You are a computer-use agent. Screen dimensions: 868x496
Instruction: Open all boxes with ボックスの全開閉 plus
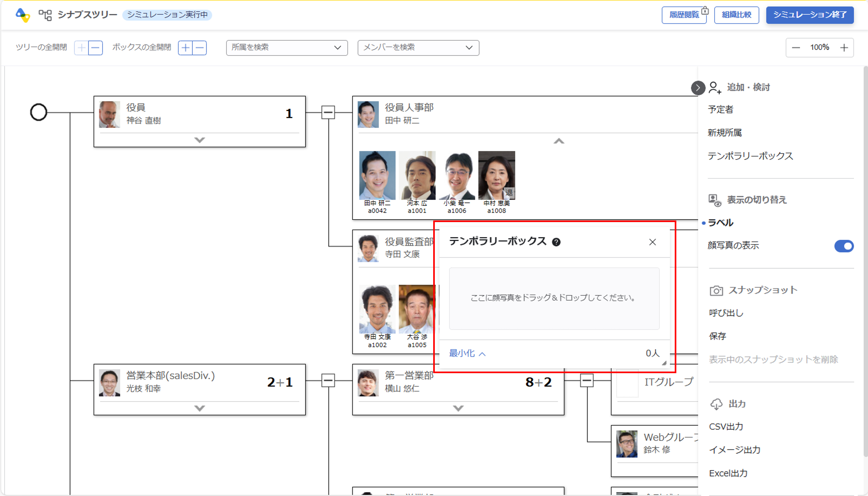tap(185, 48)
